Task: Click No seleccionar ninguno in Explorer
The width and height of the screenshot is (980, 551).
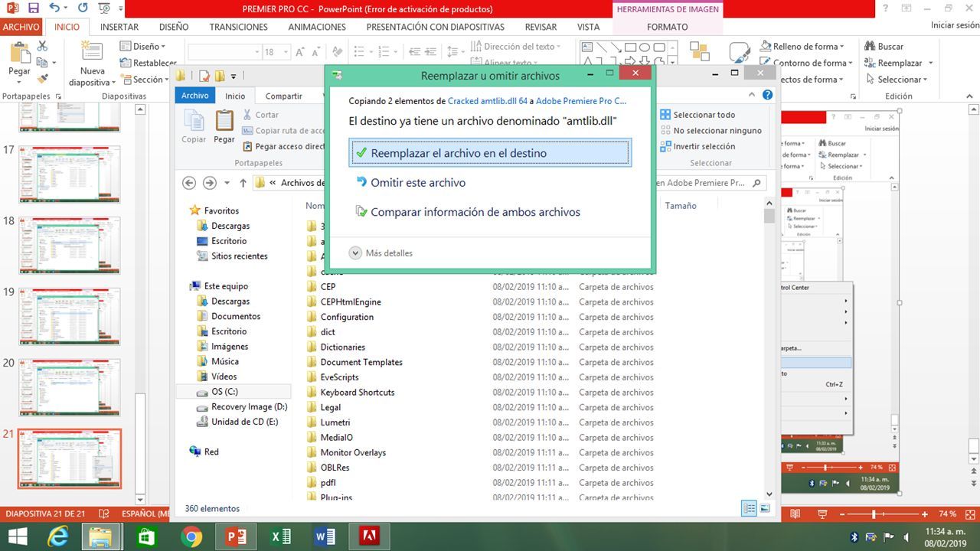Action: 710,131
